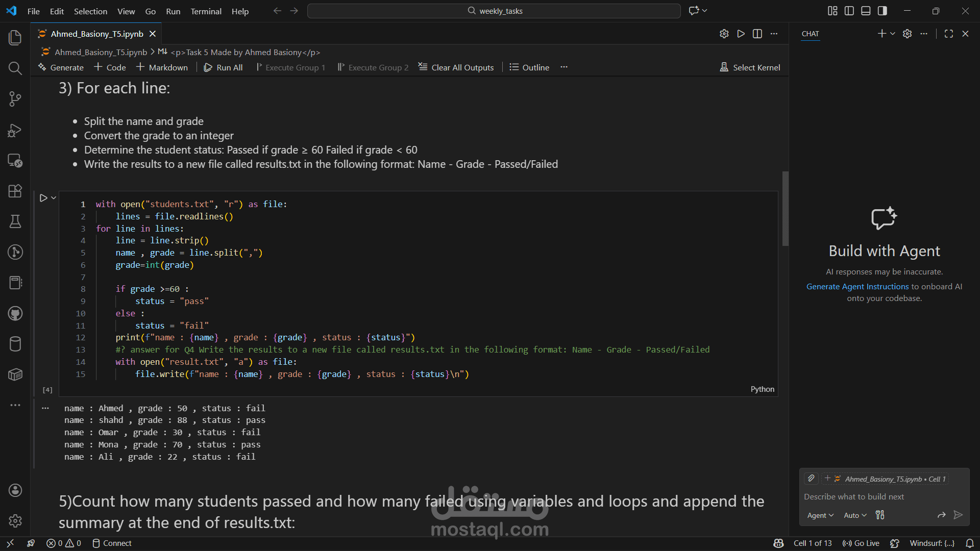Open Customize Layout icon
Image resolution: width=980 pixels, height=551 pixels.
832,11
